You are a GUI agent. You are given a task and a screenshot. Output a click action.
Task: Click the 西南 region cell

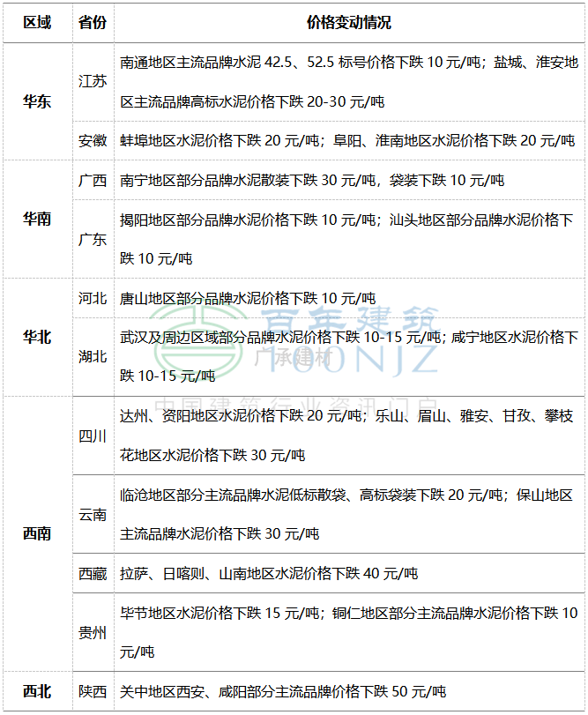(37, 533)
